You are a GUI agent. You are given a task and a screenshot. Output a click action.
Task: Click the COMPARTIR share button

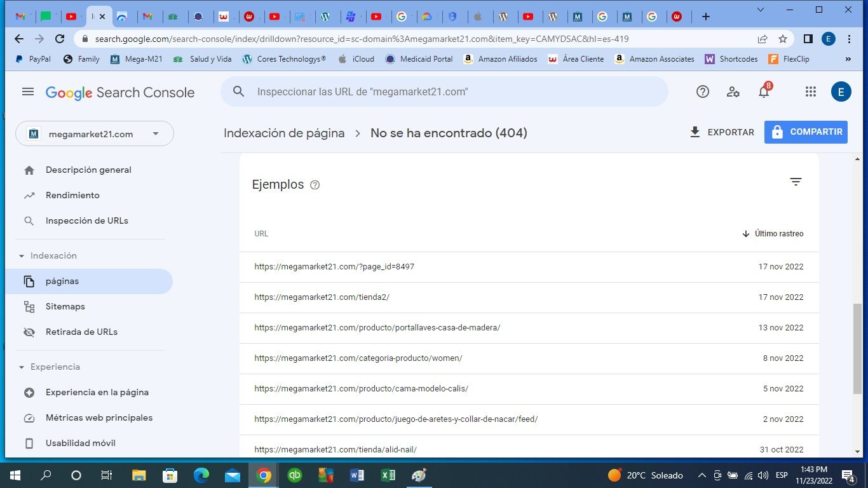coord(806,132)
